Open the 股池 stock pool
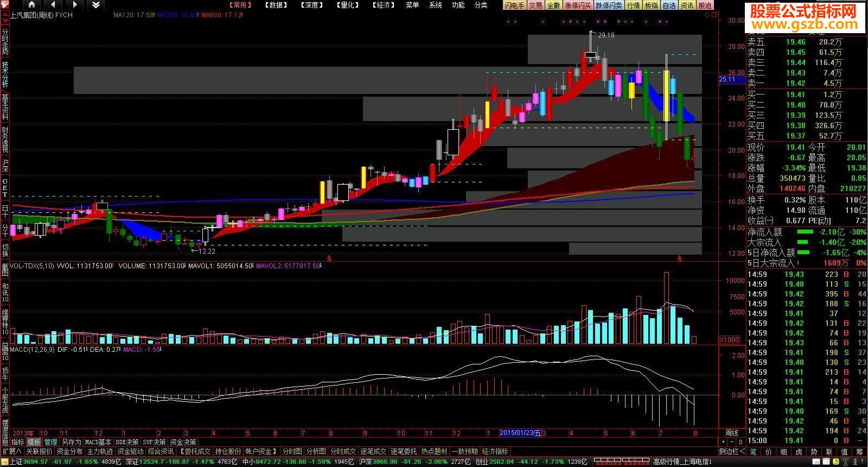868x467 pixels. click(705, 5)
